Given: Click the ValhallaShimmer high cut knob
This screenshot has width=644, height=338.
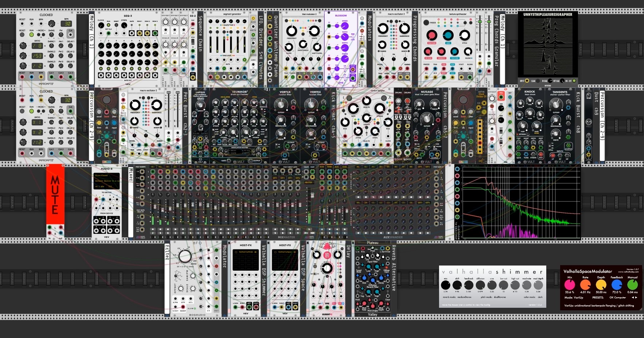Looking at the screenshot, I should tap(515, 285).
